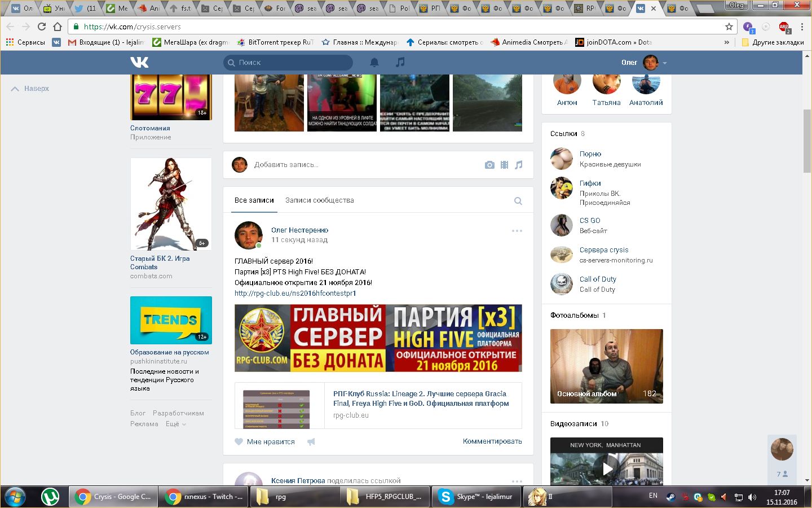Open joinDOTA.com bookmark
This screenshot has height=508, width=812.
point(614,42)
